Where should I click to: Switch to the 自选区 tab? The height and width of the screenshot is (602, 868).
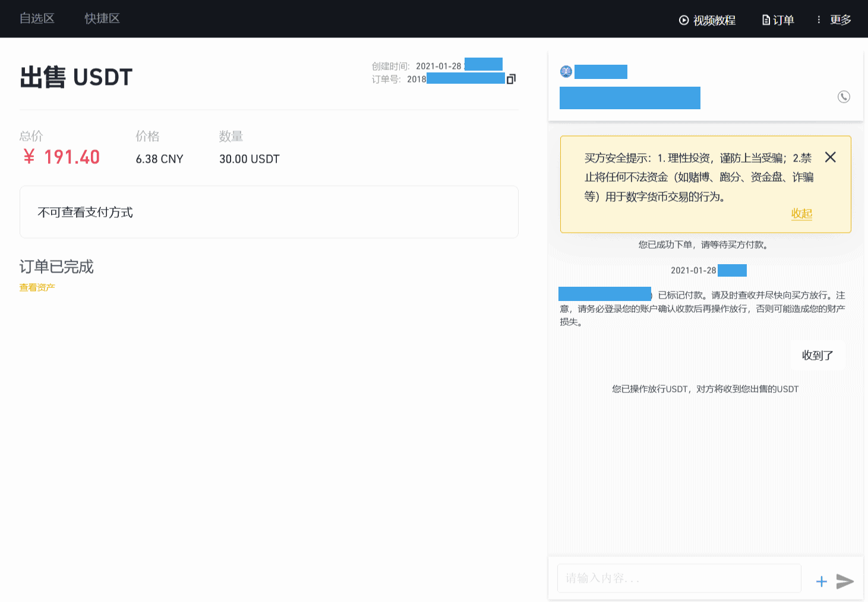pos(37,18)
